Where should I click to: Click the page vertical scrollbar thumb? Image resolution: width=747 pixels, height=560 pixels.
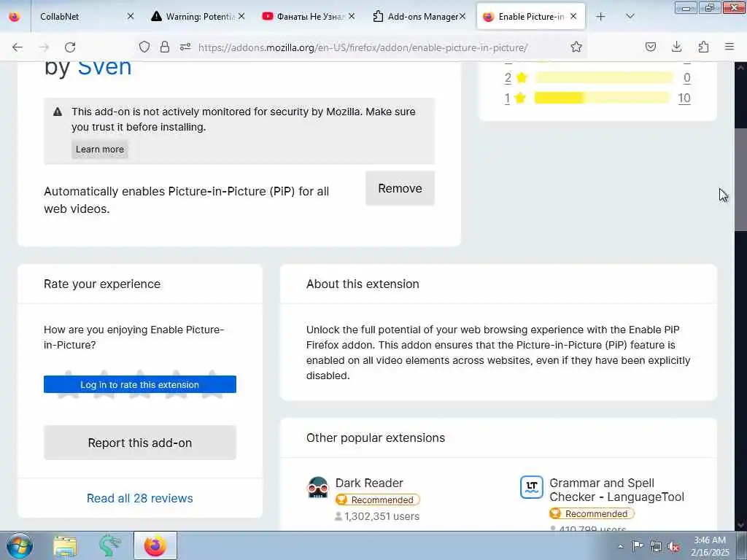tap(740, 179)
